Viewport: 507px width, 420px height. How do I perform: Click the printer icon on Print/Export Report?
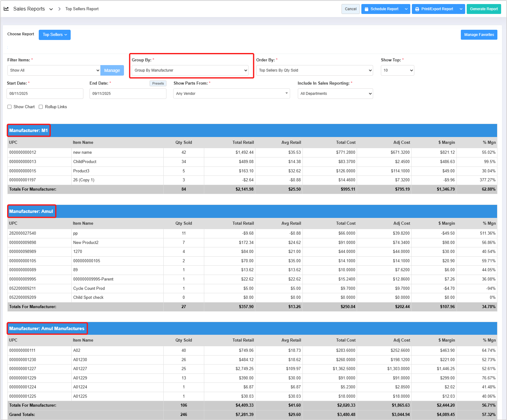pyautogui.click(x=417, y=9)
